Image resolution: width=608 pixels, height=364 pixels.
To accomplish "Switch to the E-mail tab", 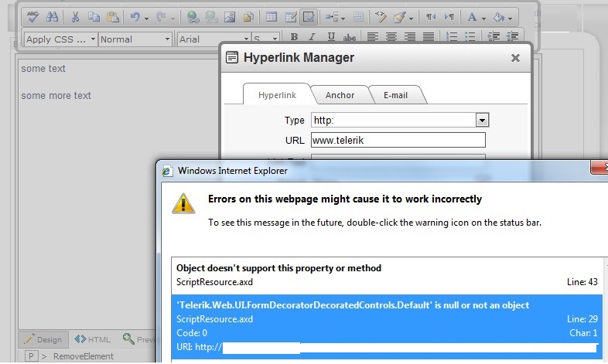I will (395, 95).
